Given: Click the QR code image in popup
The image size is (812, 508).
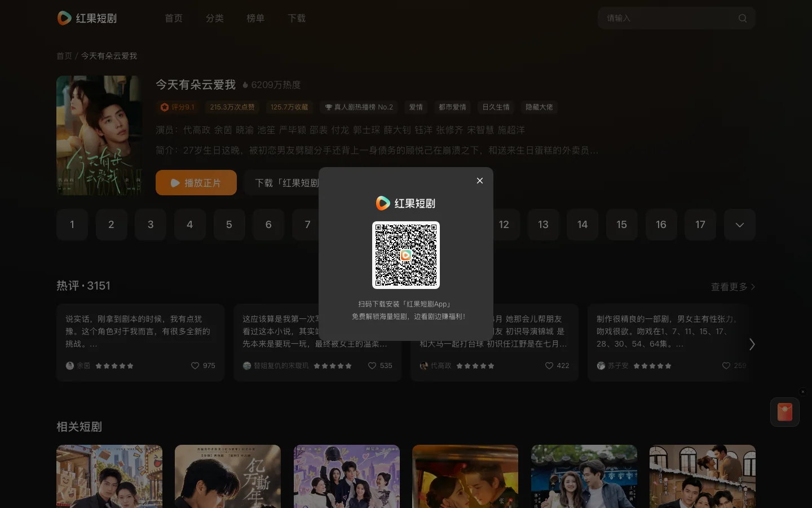Looking at the screenshot, I should coord(406,255).
